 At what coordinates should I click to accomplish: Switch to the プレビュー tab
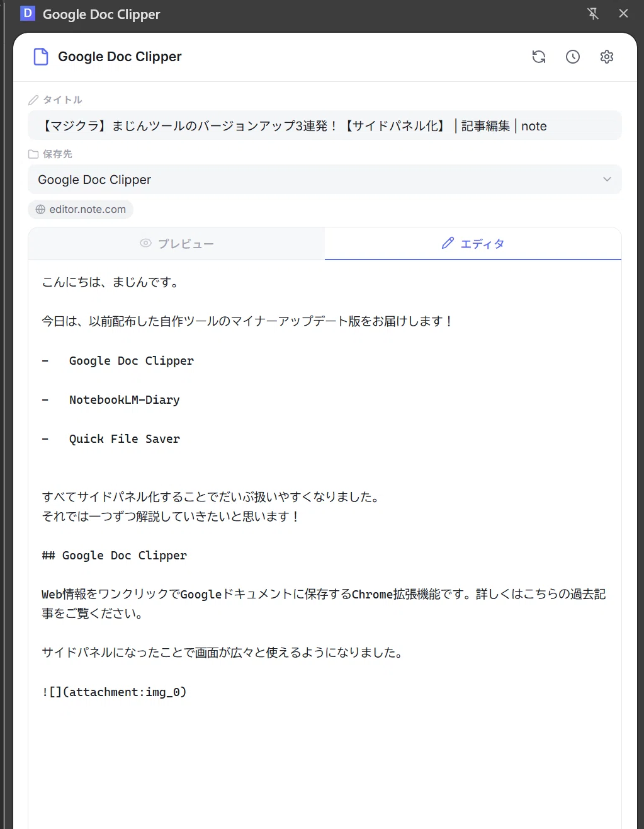[177, 243]
